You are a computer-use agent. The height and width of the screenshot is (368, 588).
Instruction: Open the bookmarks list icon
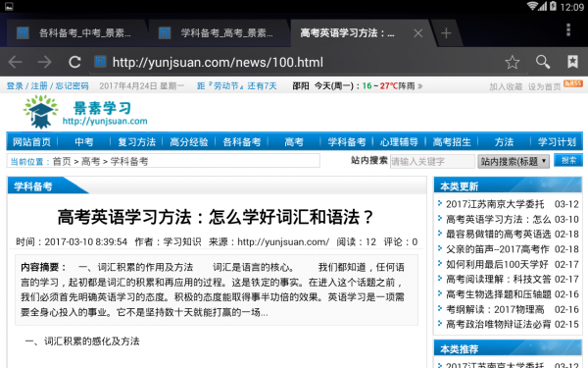tap(572, 62)
